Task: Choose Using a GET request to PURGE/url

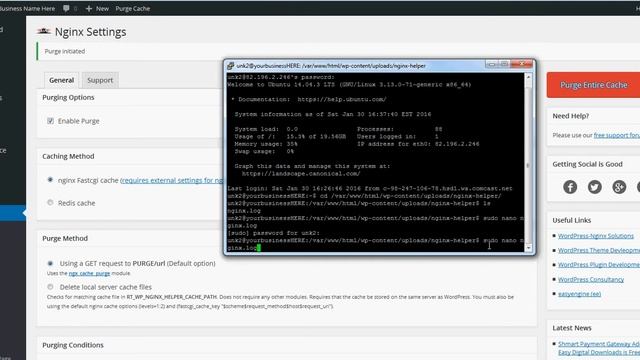Action: pyautogui.click(x=50, y=263)
